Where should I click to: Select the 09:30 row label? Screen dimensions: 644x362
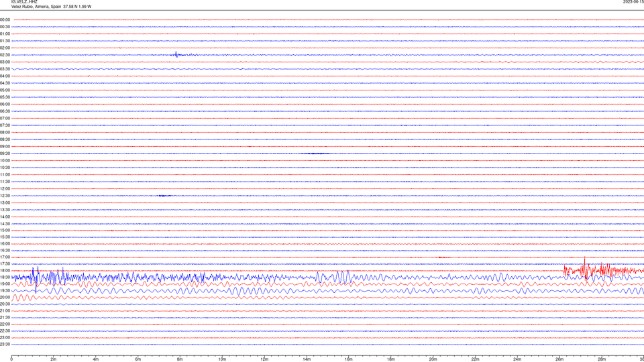coord(5,154)
